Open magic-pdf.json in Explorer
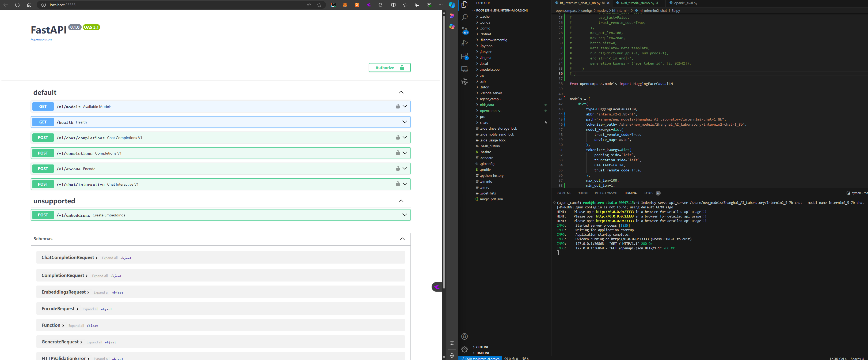 (491, 199)
